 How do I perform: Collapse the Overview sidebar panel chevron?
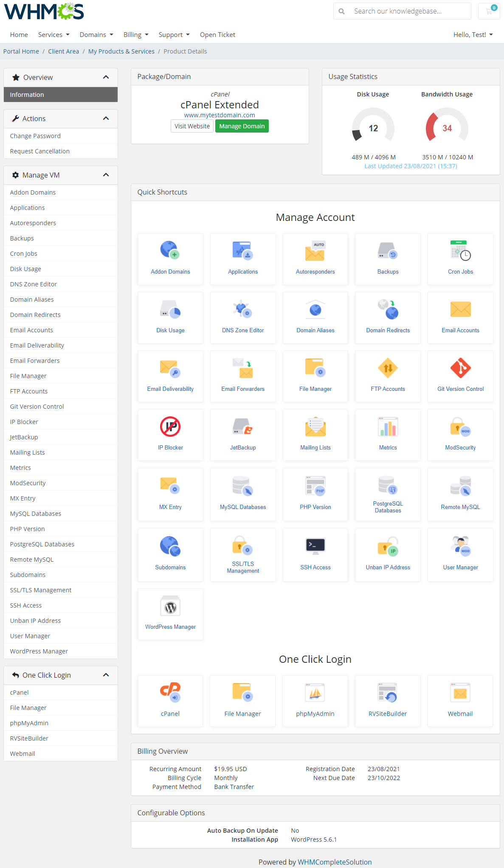tap(106, 77)
